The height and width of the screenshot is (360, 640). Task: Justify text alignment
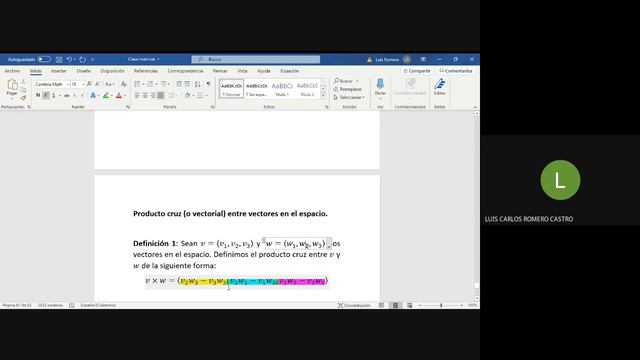160,96
